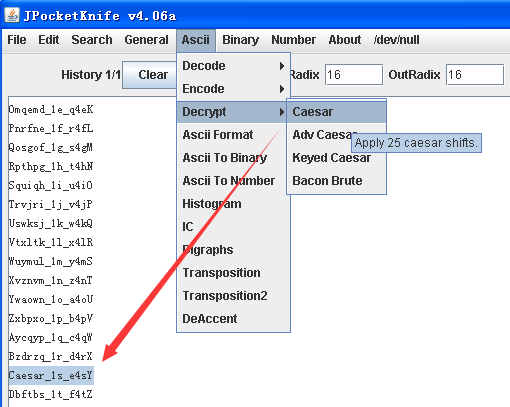Click the JPocketKnife Java icon in title bar
510x407 pixels.
pos(12,15)
